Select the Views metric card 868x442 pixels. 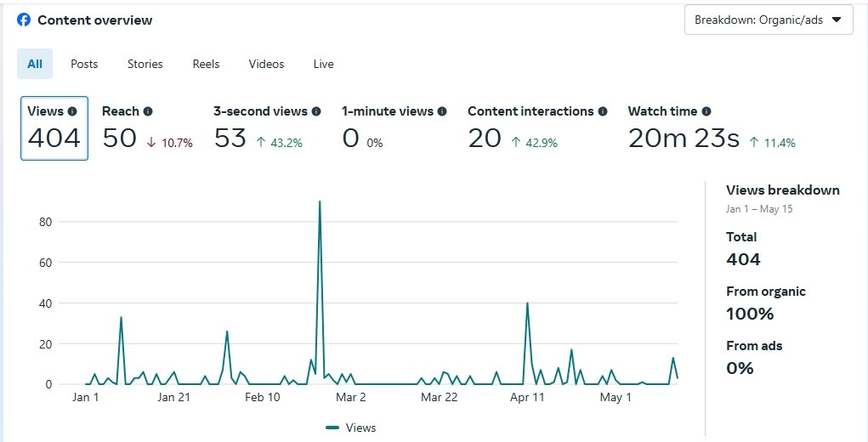coord(54,128)
